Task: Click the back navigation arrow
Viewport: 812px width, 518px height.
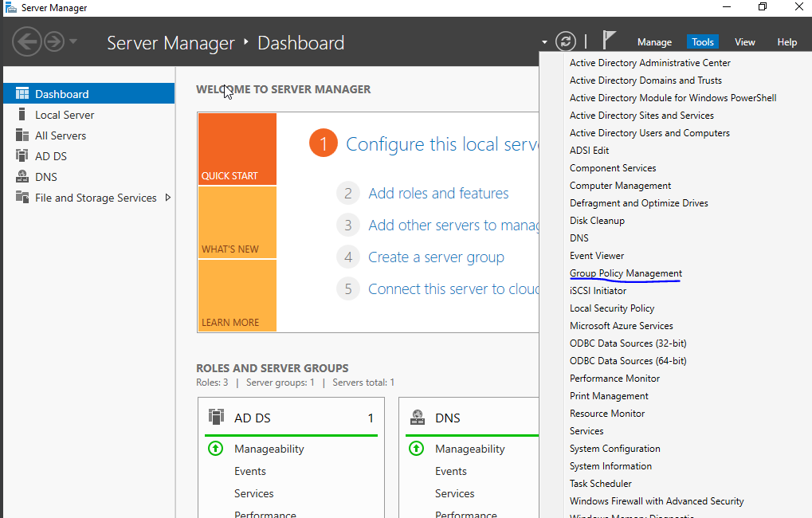Action: 26,41
